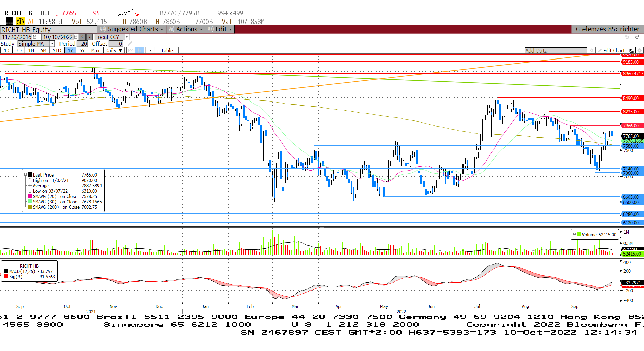Click the 8490.00 resistance level label

[632, 98]
